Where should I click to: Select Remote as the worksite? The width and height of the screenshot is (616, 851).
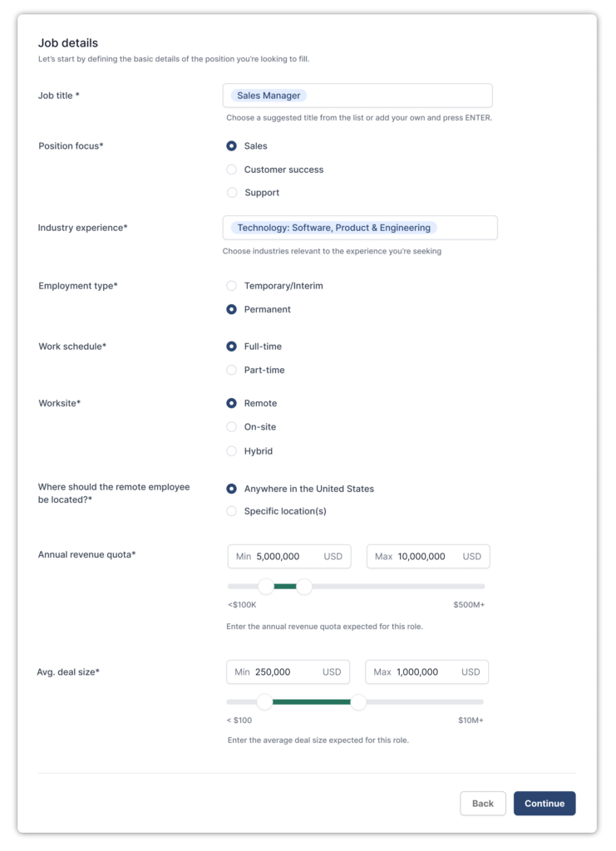231,403
